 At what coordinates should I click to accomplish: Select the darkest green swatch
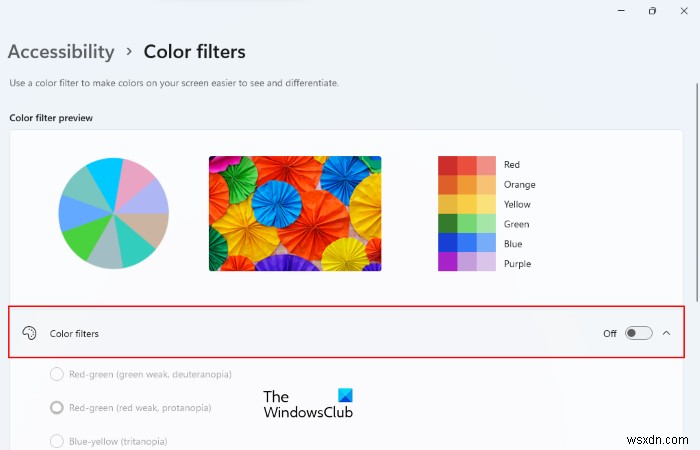[x=447, y=224]
